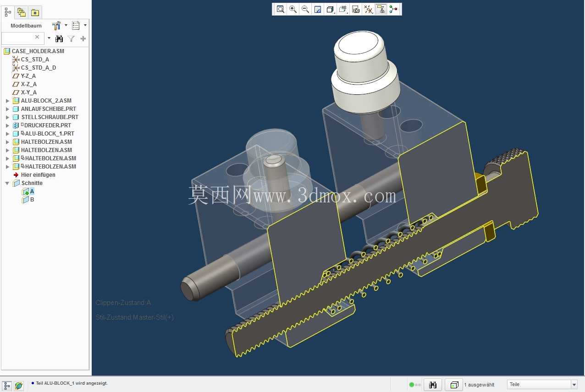Expand STELLSCHRAUBE.PRT node

7,117
